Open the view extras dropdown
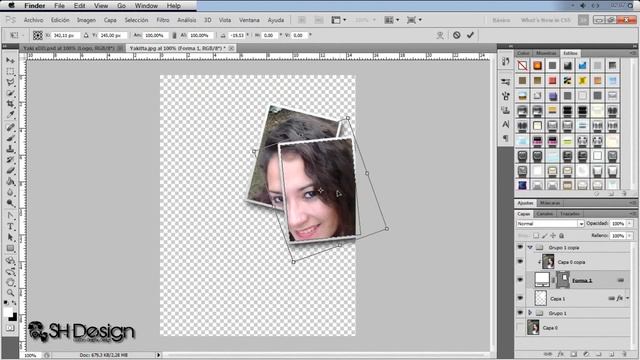This screenshot has height=360, width=640. tap(339, 20)
